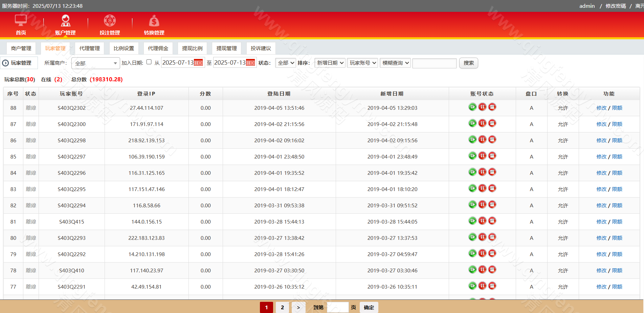Click the 投注管理 poker chip icon
The width and height of the screenshot is (644, 313).
(x=110, y=21)
